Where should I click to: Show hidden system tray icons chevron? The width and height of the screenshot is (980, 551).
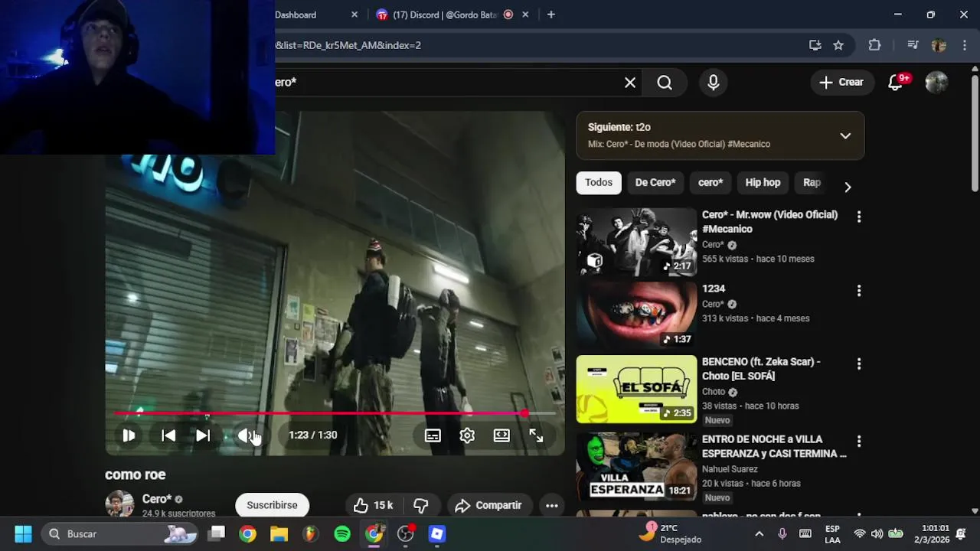759,533
